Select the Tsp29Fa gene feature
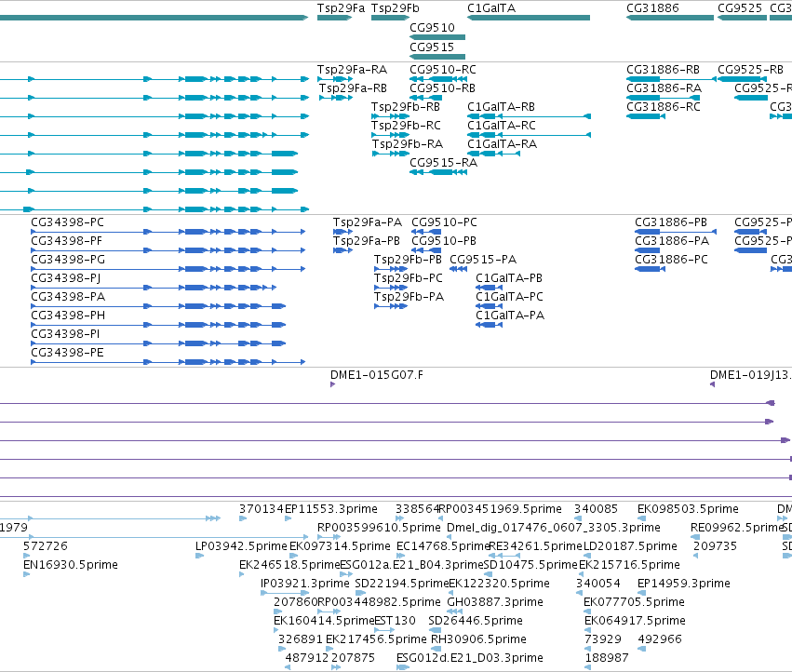Screen dimensions: 792x672 [334, 18]
